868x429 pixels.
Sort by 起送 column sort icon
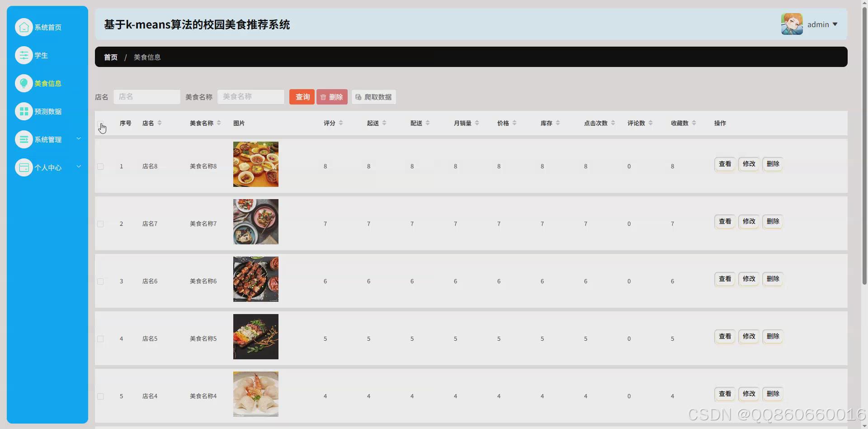[384, 123]
